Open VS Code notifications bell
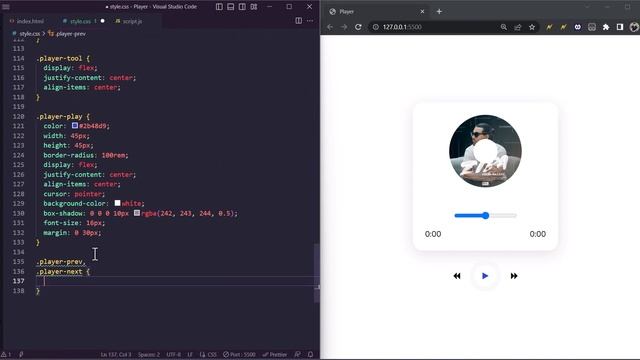The image size is (640, 360). click(310, 354)
